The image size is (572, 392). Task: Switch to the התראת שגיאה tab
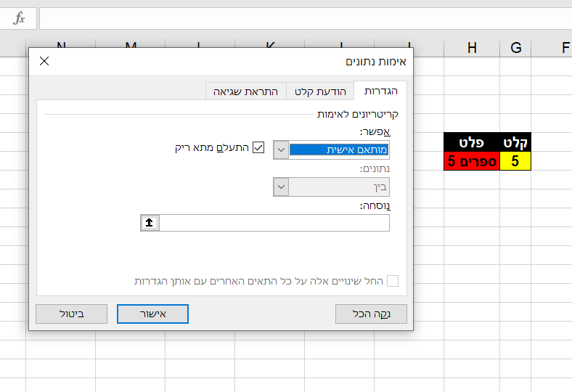click(x=245, y=91)
